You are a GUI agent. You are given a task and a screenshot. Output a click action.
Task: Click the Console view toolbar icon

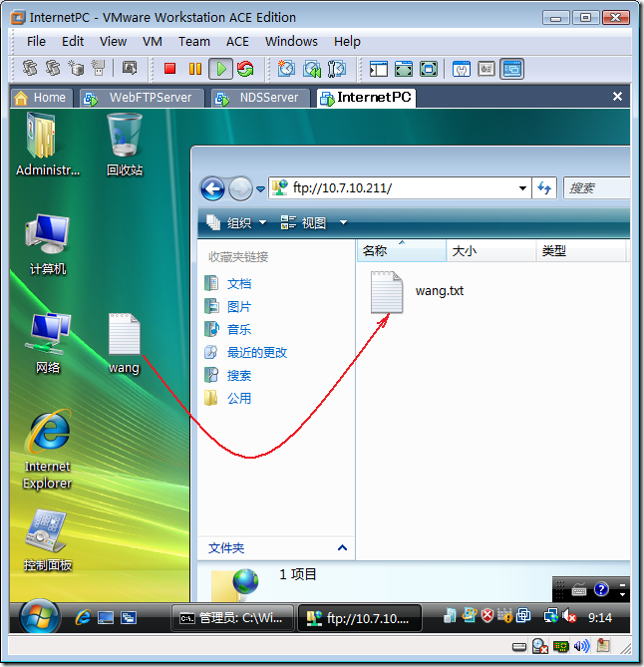[511, 69]
